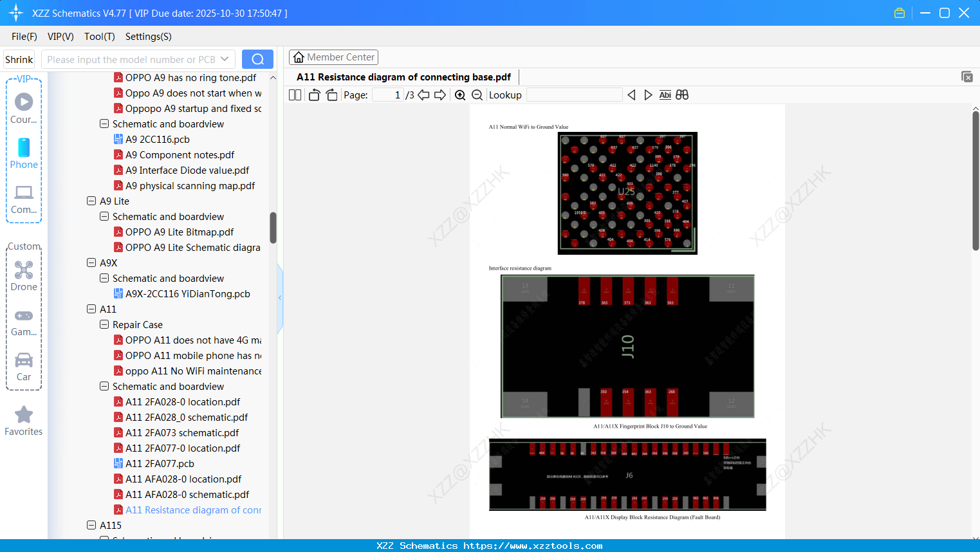Go to the next PDF page

[x=440, y=95]
